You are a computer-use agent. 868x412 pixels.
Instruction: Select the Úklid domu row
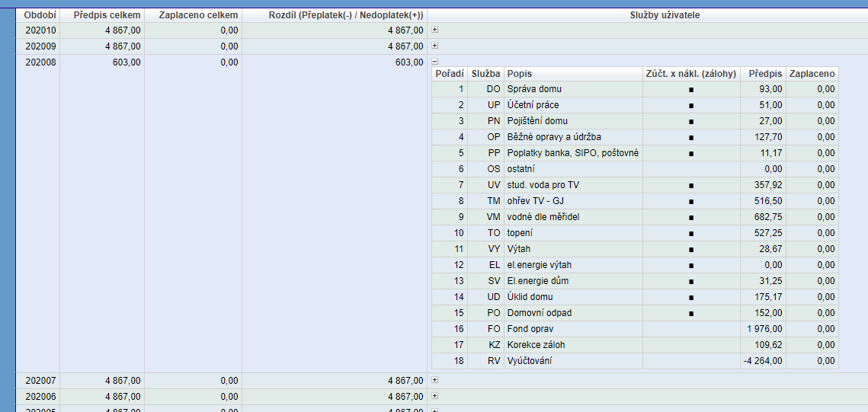pyautogui.click(x=636, y=298)
